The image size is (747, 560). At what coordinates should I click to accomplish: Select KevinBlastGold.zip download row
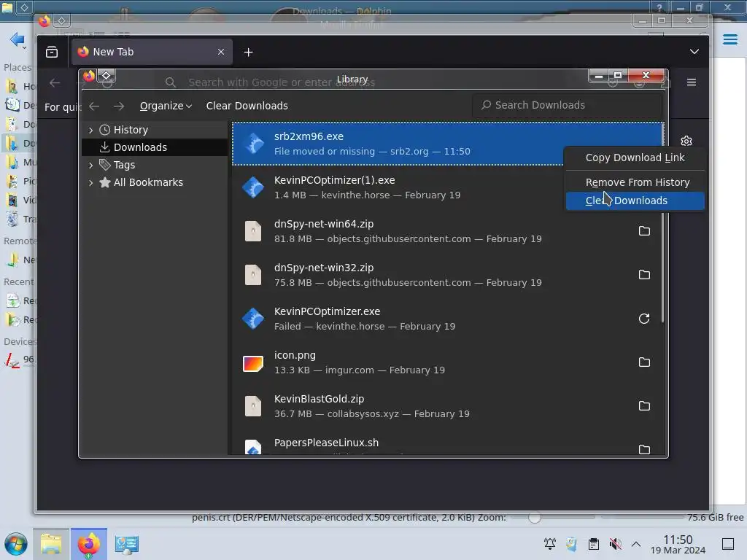tap(448, 407)
